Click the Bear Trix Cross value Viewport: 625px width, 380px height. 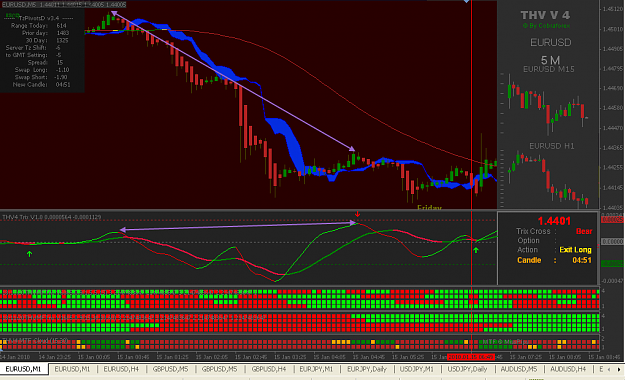pyautogui.click(x=584, y=231)
